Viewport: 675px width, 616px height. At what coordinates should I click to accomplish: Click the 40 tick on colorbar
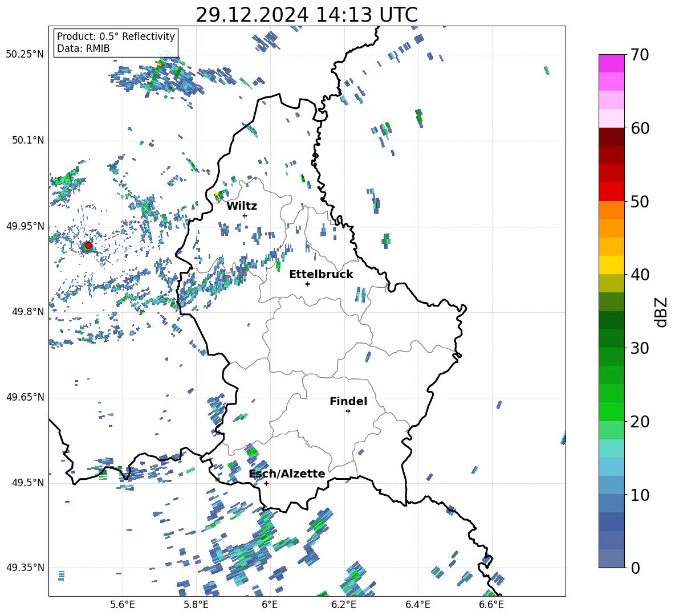(x=640, y=275)
